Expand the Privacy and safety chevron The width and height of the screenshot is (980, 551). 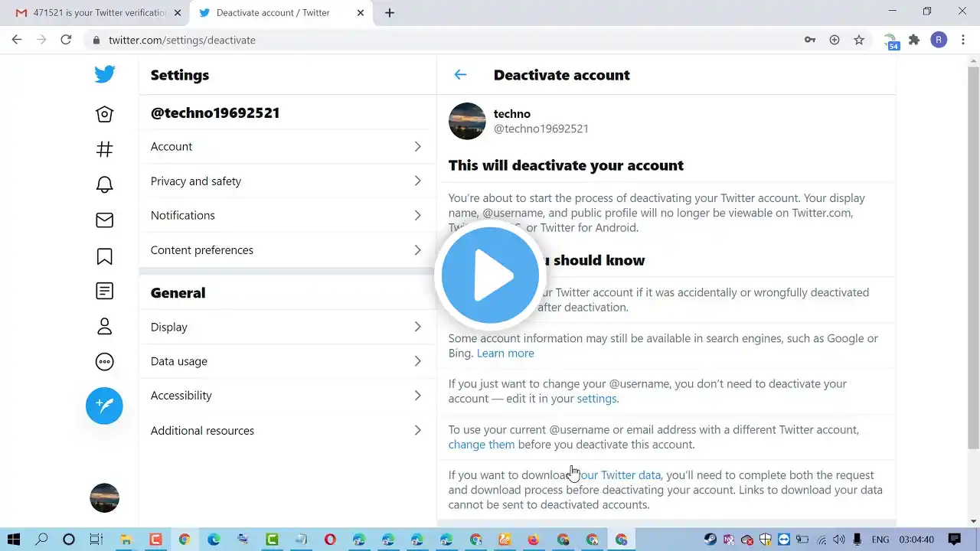pyautogui.click(x=417, y=181)
